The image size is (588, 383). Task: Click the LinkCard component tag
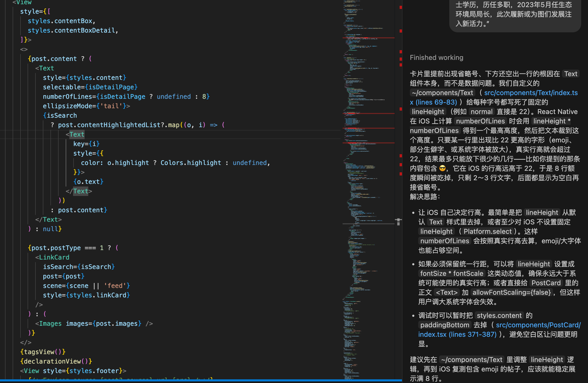pos(54,257)
